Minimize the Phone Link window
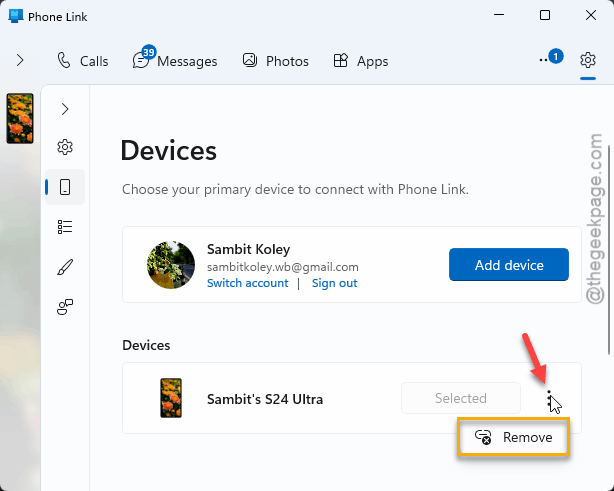614x491 pixels. (x=499, y=15)
